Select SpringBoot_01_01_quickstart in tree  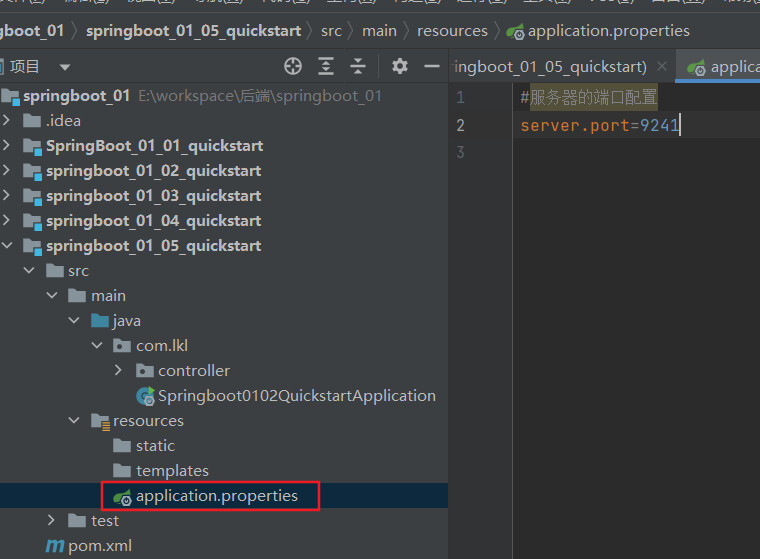click(155, 146)
